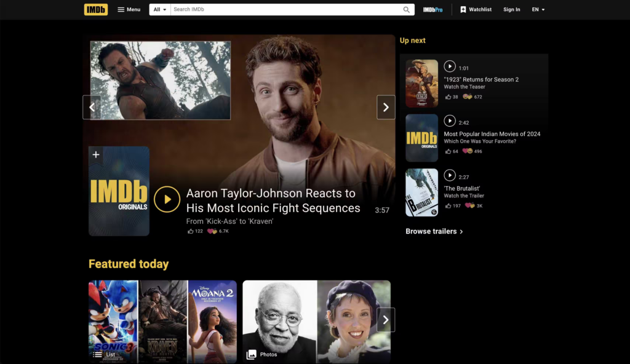Click the Photos gallery icon
630x364 pixels.
click(252, 354)
